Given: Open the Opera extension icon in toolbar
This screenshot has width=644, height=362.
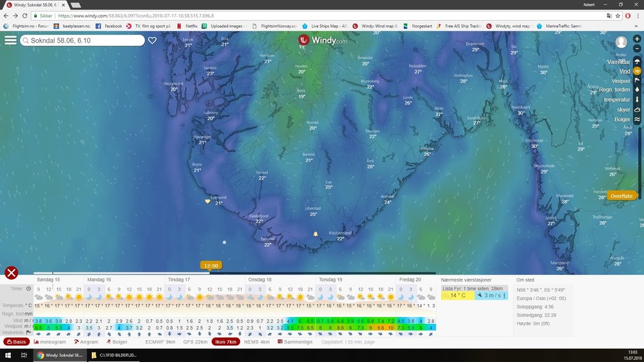Looking at the screenshot, I should click(628, 15).
